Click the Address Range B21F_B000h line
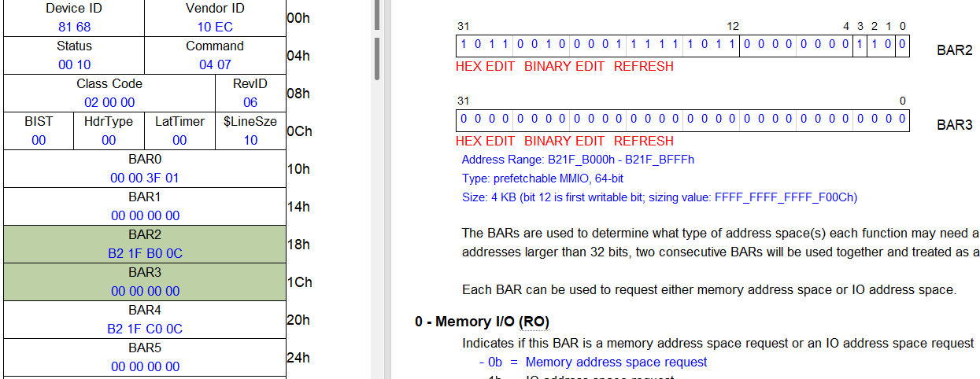980x379 pixels. coord(578,160)
